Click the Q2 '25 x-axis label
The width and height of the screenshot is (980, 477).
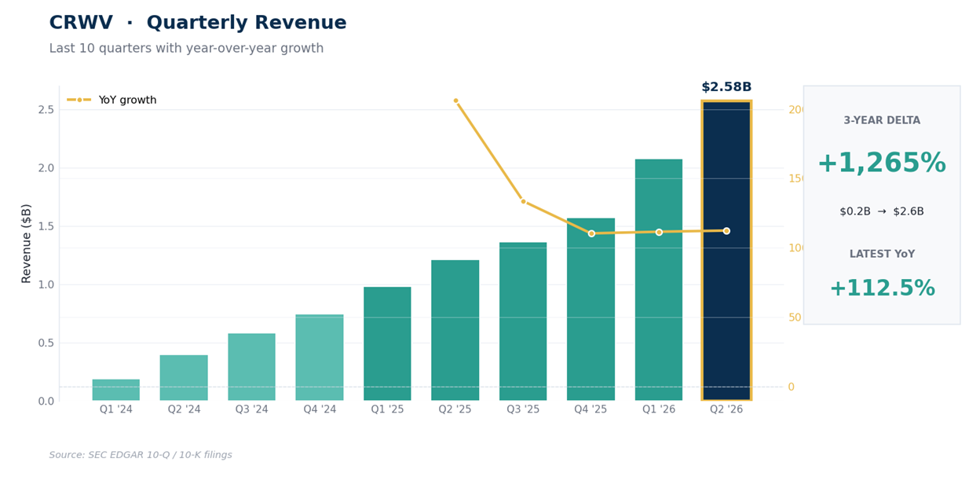pos(455,409)
